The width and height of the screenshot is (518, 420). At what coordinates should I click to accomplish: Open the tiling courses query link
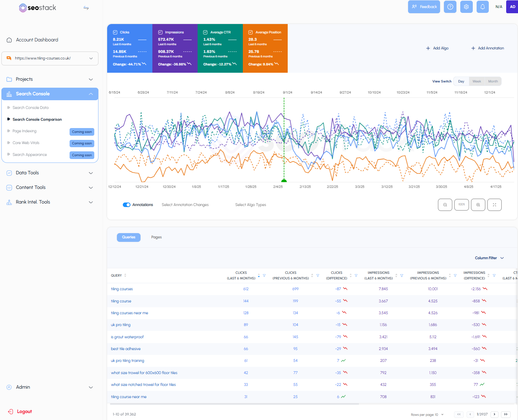[x=122, y=289]
